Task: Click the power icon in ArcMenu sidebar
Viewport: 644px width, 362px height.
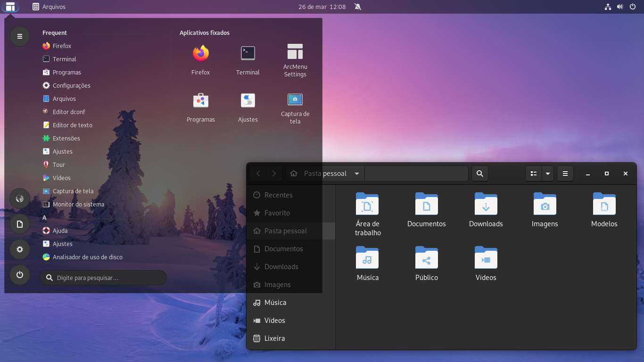Action: click(19, 275)
